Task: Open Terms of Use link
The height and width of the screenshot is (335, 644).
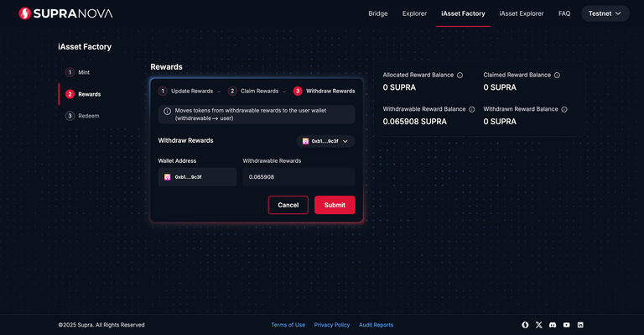Action: point(288,325)
